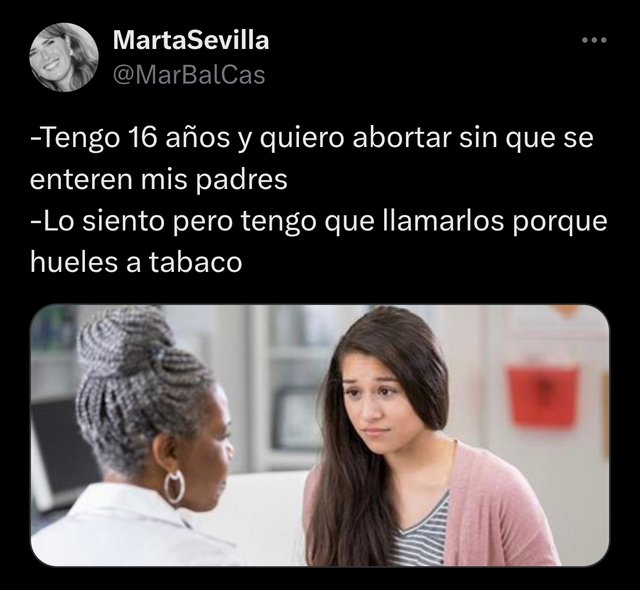Select the tweet line starting "-Tengo 16 años"

coord(312,138)
